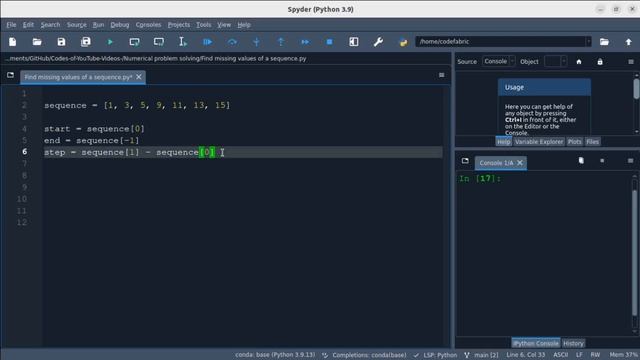Click LSP Python status entry
This screenshot has height=360, width=640.
(x=436, y=355)
